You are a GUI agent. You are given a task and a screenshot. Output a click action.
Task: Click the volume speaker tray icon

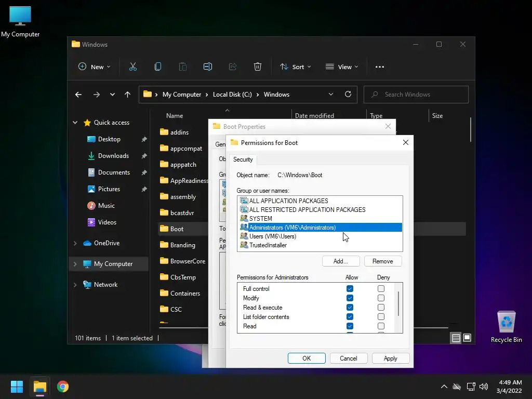484,387
